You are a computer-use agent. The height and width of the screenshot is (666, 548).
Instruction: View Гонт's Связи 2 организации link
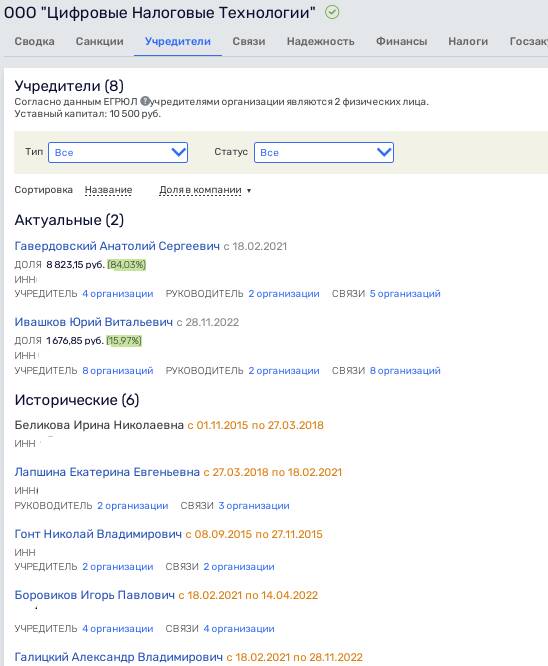click(x=239, y=567)
